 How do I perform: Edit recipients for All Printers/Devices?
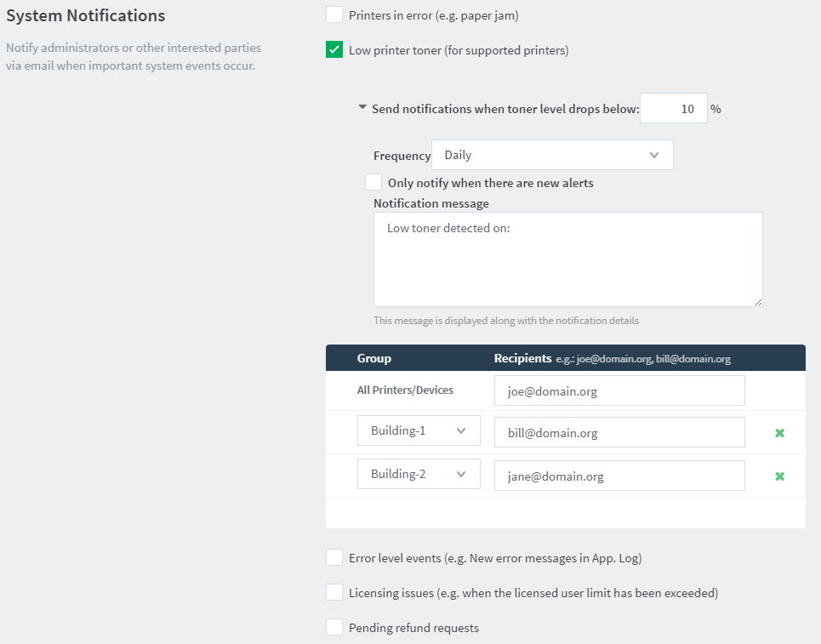point(619,390)
